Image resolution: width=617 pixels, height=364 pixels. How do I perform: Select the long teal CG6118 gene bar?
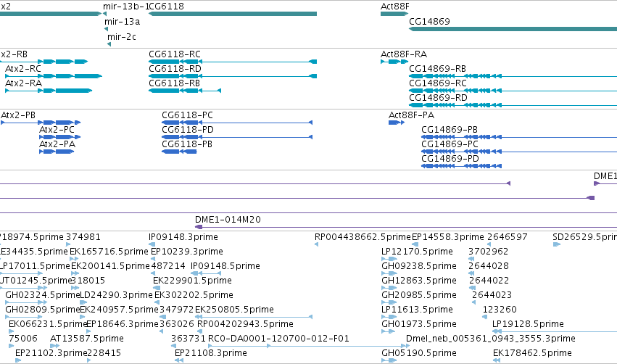pos(233,14)
